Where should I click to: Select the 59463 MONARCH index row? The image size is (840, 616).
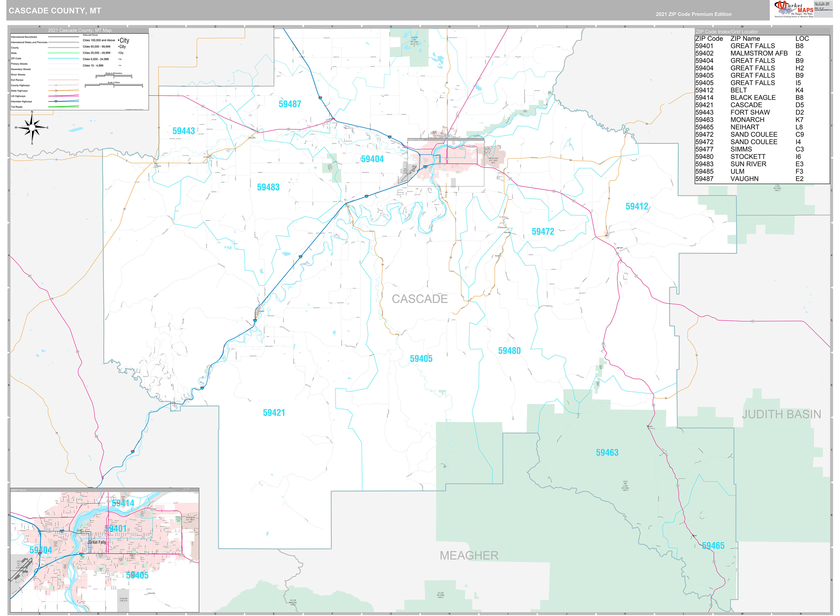(x=749, y=120)
